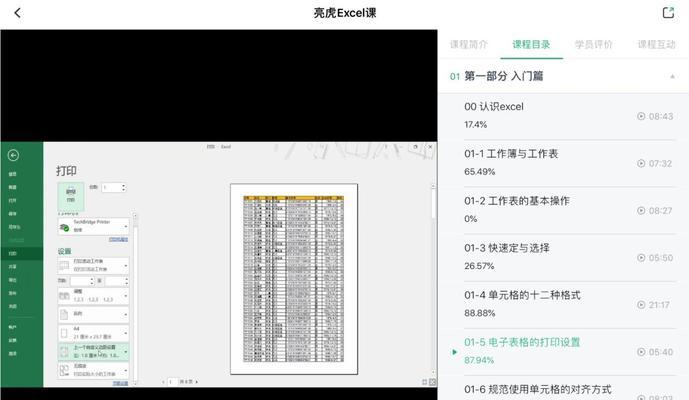Image resolution: width=689 pixels, height=400 pixels.
Task: Go to previous preview page arrow
Action: (163, 382)
